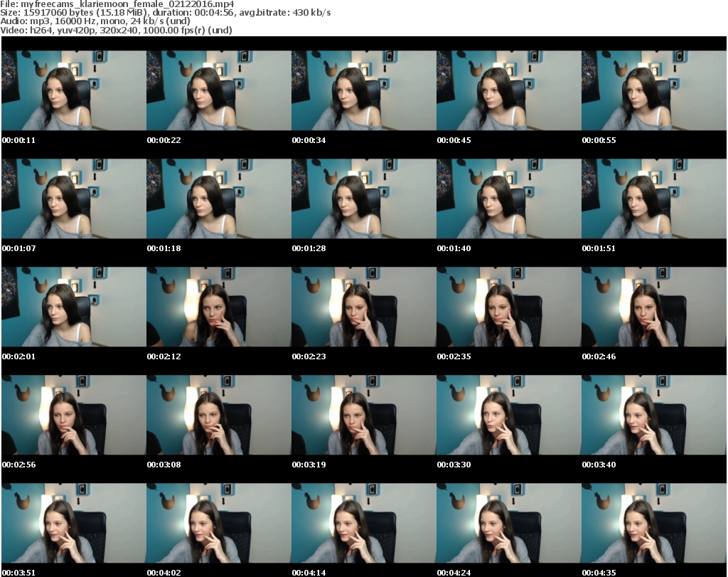Open the frame at timestamp 00:04:02
This screenshot has width=728, height=577.
coord(218,523)
